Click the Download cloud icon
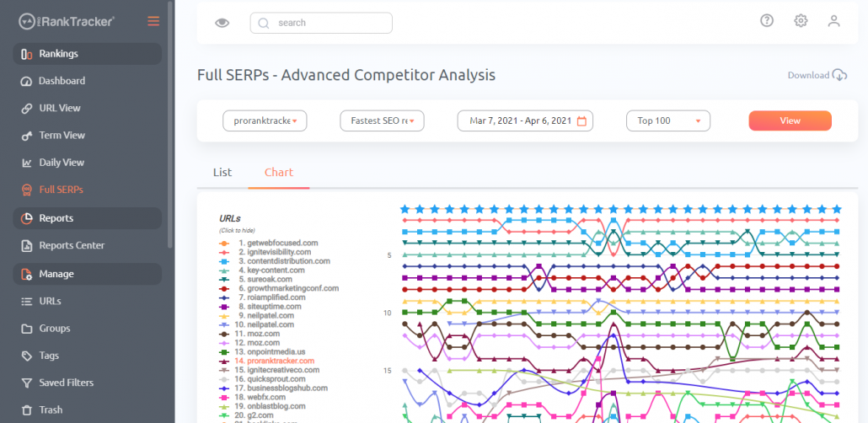 (839, 75)
